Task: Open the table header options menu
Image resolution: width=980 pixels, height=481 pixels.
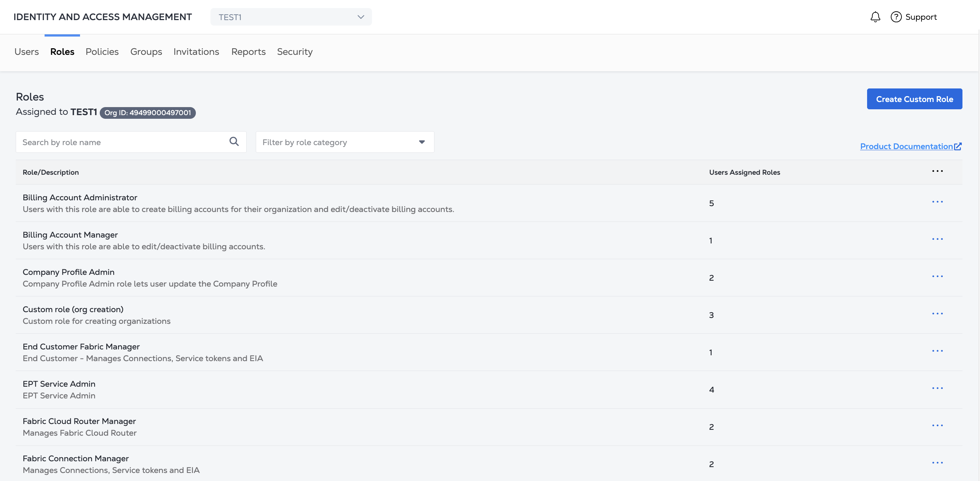Action: [937, 171]
